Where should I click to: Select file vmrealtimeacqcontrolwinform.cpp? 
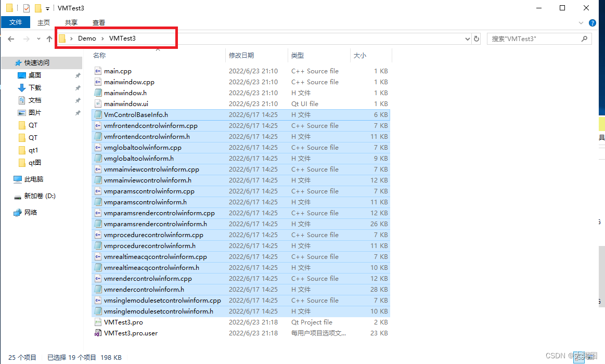(x=241, y=257)
